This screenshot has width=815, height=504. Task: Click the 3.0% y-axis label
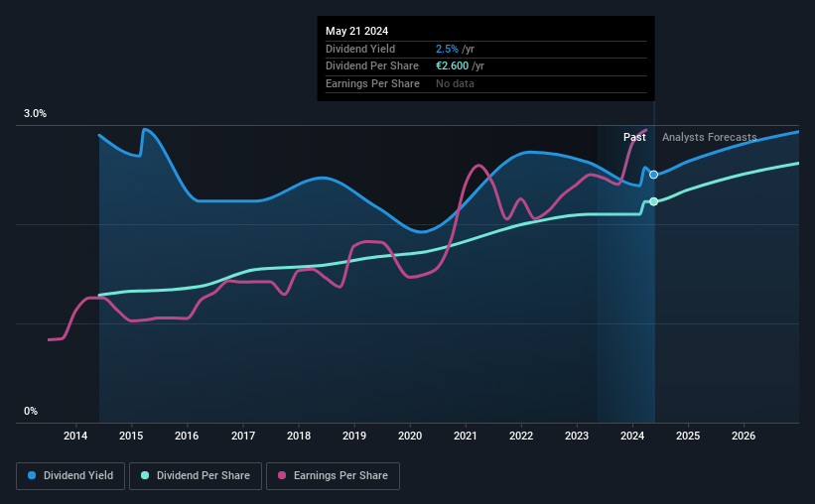coord(35,114)
